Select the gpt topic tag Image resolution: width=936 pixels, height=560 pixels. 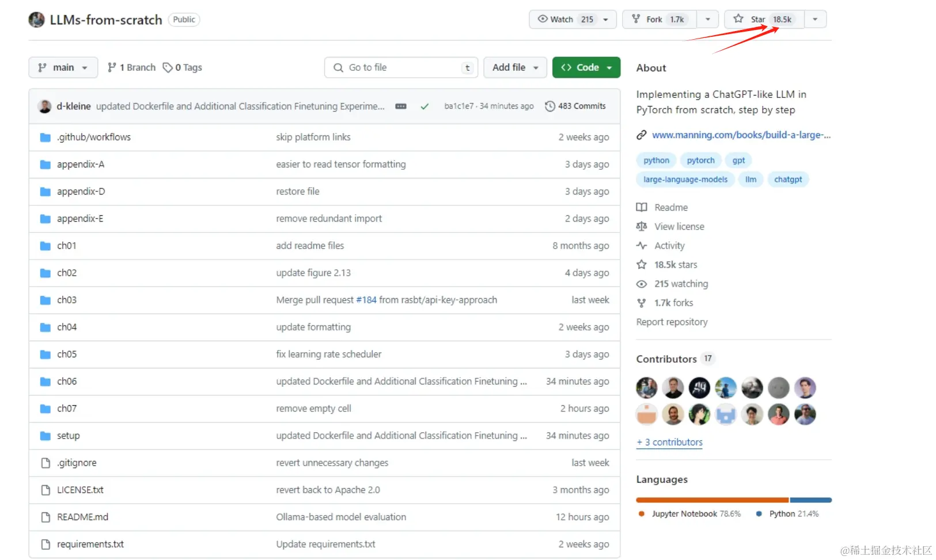(738, 161)
